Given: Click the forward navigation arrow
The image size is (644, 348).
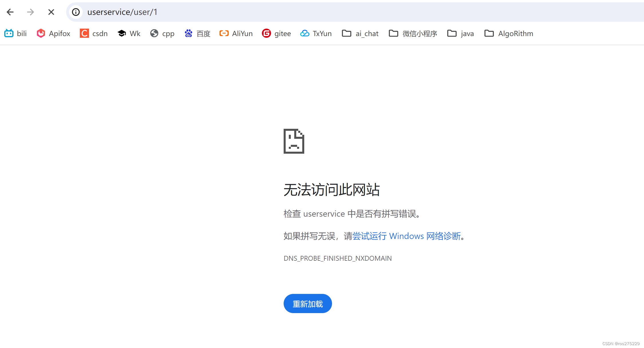Looking at the screenshot, I should point(30,12).
